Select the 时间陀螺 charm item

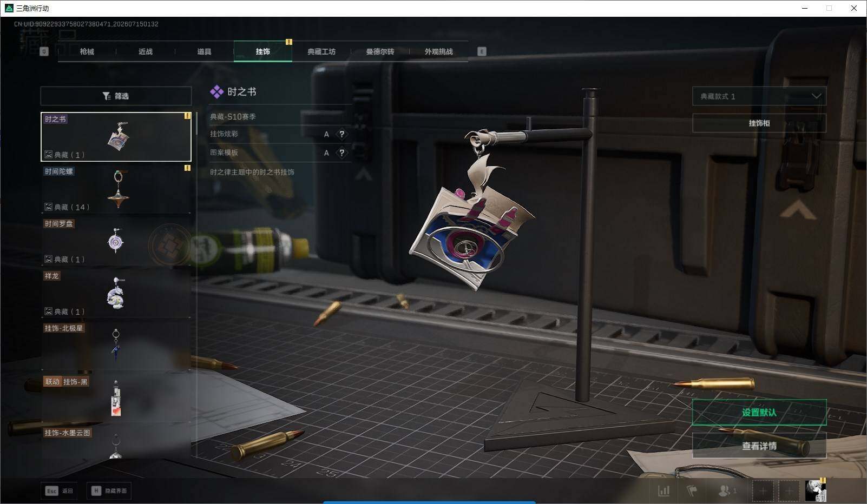click(x=116, y=189)
